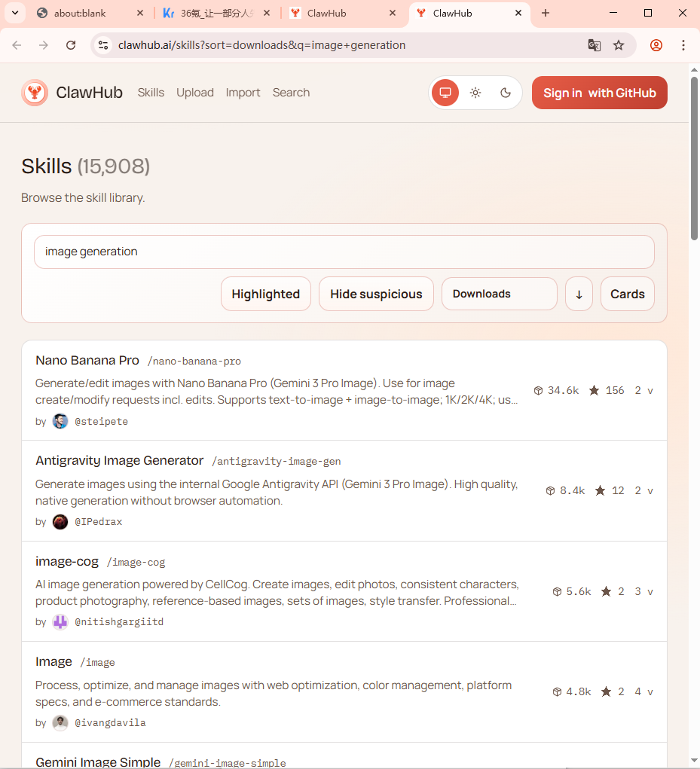
Task: Reverse sort direction with the arrow button
Action: 579,294
